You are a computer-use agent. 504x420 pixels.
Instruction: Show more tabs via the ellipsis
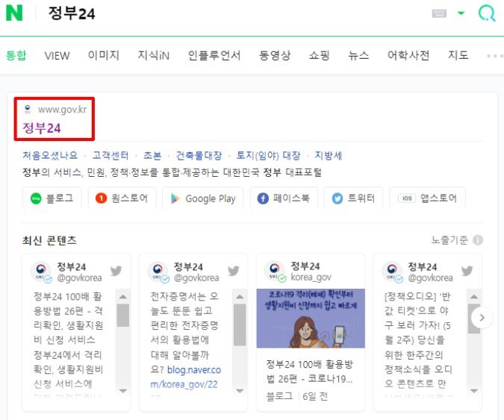point(495,56)
